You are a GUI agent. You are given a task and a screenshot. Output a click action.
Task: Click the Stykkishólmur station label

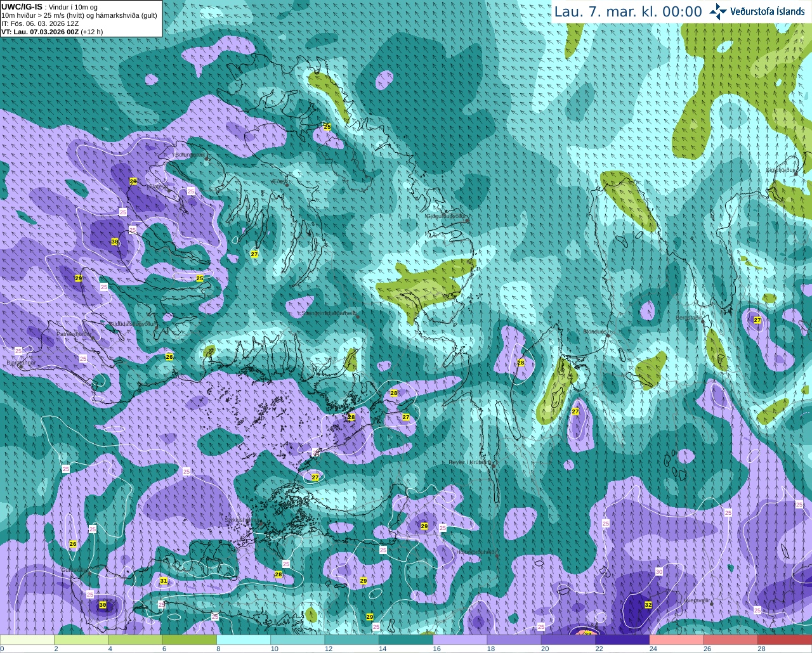point(242,520)
